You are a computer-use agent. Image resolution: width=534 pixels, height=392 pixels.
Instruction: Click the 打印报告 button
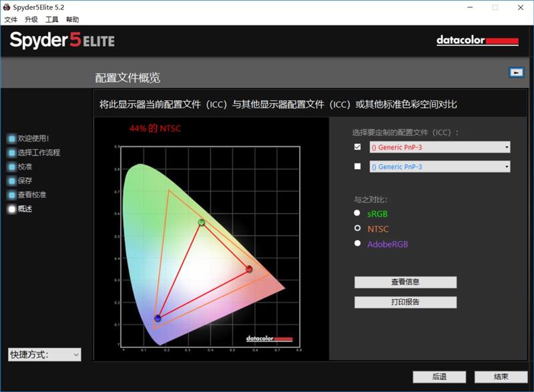(x=406, y=302)
